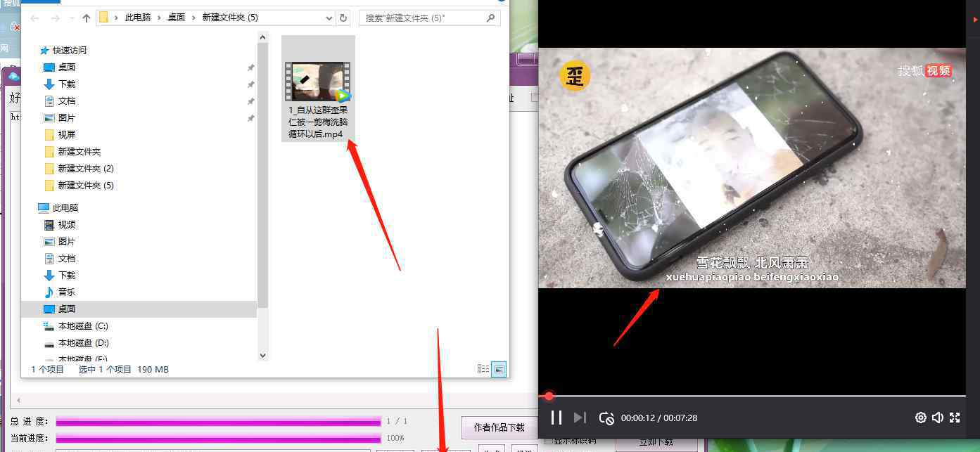Open 新建文件夹 (5) in the sidebar
This screenshot has height=452, width=980.
click(85, 185)
